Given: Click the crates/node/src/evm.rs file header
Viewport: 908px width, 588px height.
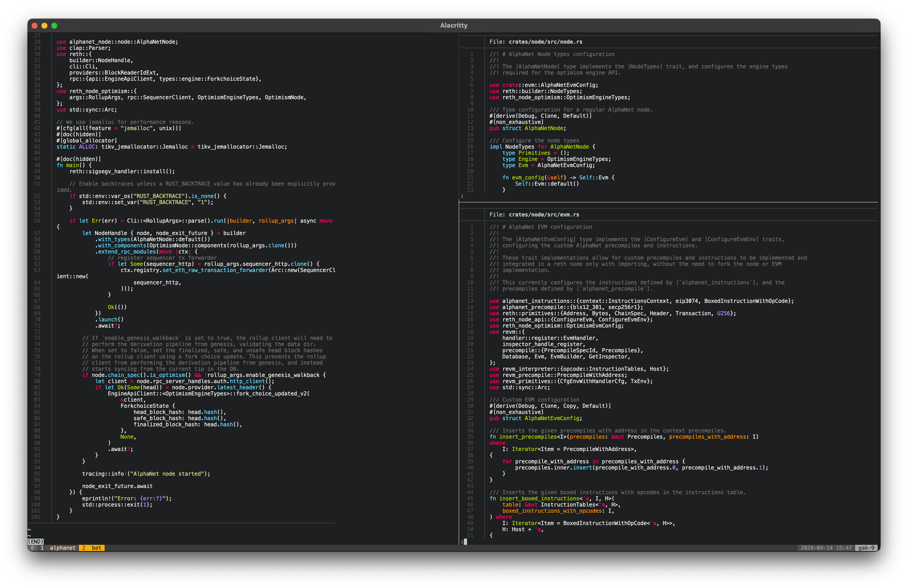Looking at the screenshot, I should point(544,215).
